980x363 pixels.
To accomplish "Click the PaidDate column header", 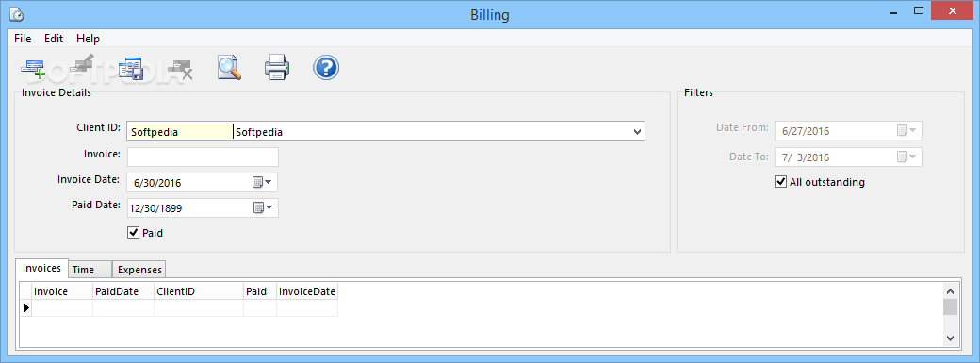I will pos(123,291).
